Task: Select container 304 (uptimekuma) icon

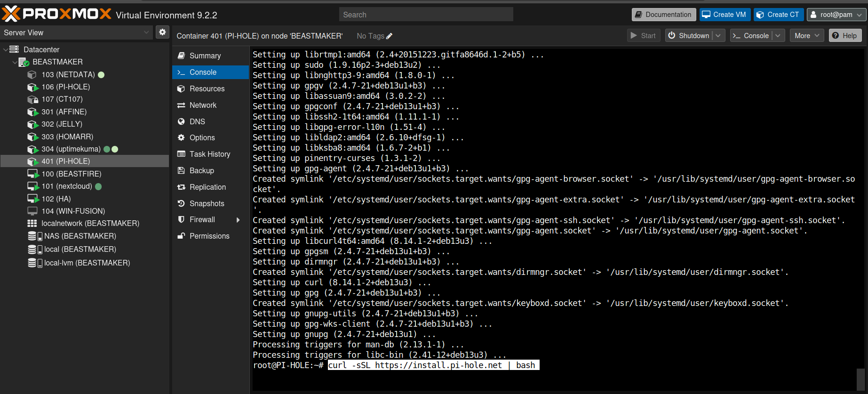Action: [x=32, y=149]
